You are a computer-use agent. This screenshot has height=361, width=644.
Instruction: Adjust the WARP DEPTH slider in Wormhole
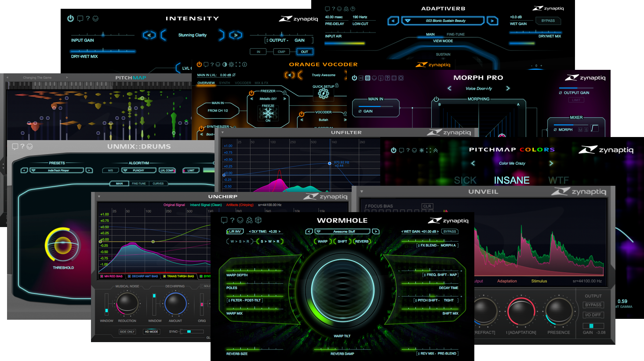[255, 270]
